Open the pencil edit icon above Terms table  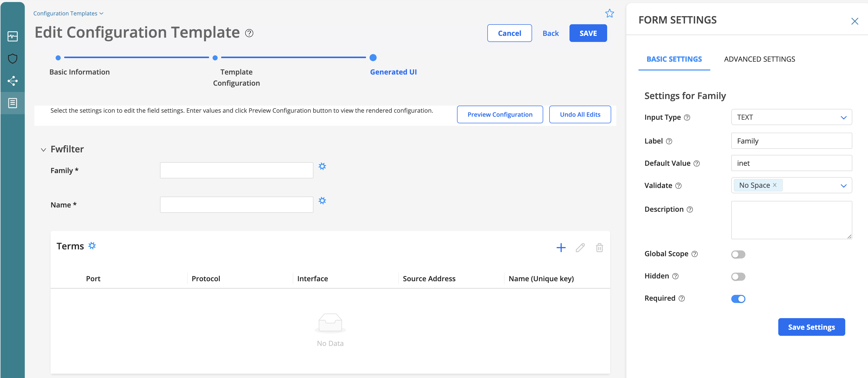(580, 248)
